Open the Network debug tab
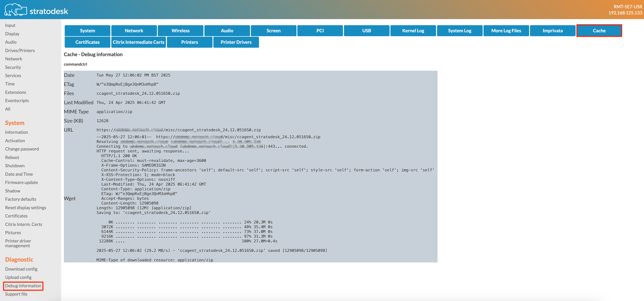This screenshot has height=301, width=644. point(134,31)
